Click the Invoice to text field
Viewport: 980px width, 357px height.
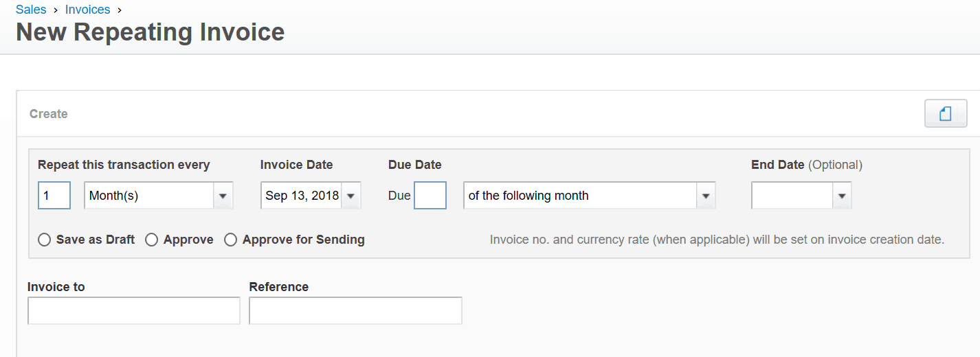[x=134, y=310]
